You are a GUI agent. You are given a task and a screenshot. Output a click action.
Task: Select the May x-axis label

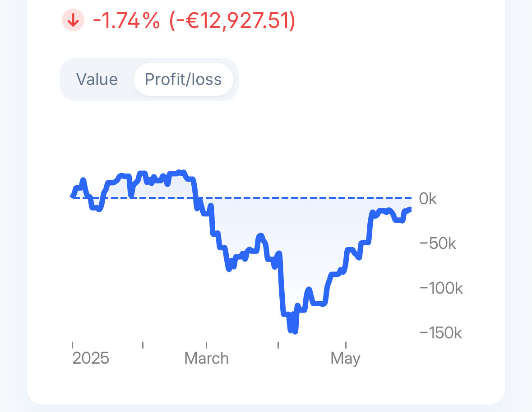pyautogui.click(x=345, y=358)
